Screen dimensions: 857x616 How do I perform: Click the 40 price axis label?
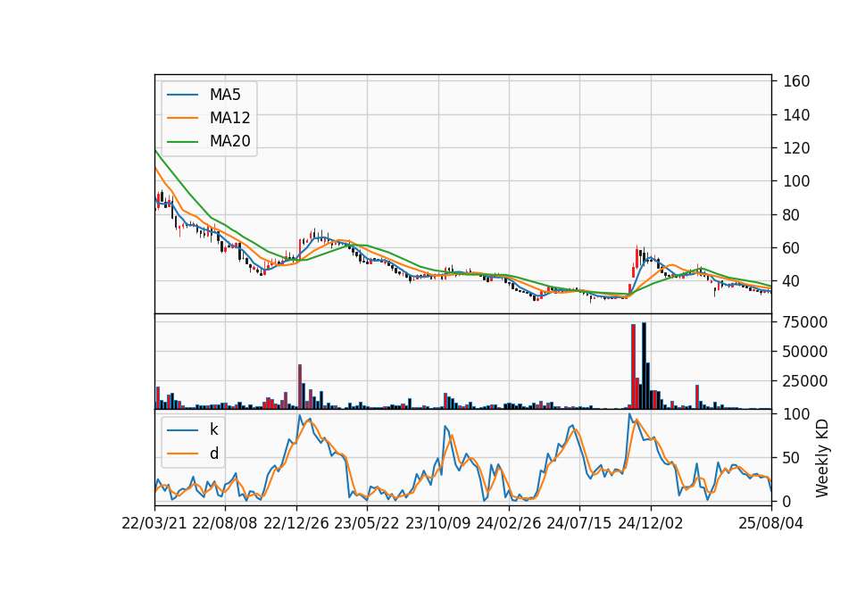coord(792,281)
